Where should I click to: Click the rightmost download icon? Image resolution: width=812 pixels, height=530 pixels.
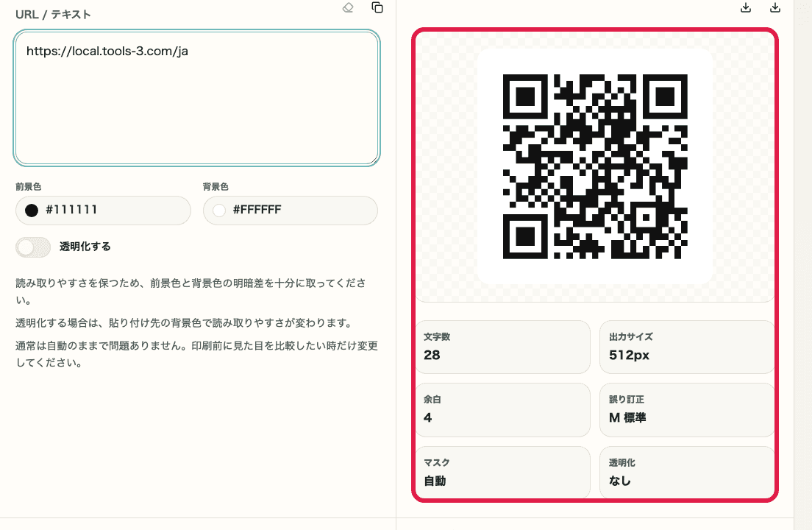[774, 7]
